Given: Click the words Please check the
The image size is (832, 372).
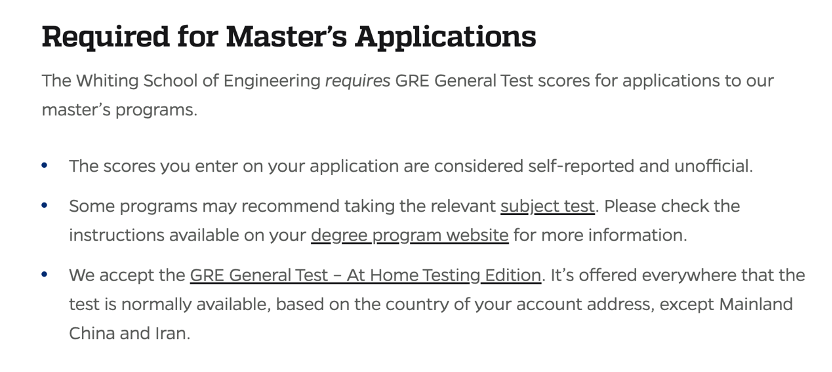Looking at the screenshot, I should tap(672, 206).
